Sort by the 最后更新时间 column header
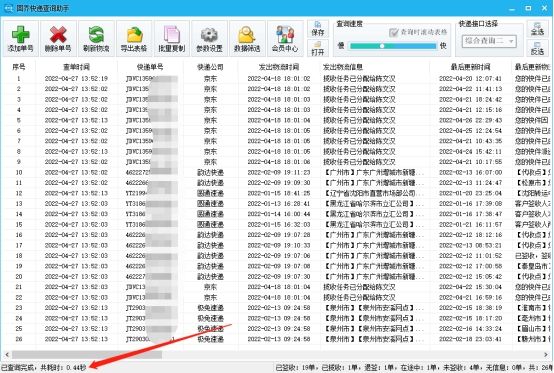The width and height of the screenshot is (554, 373). click(x=470, y=67)
